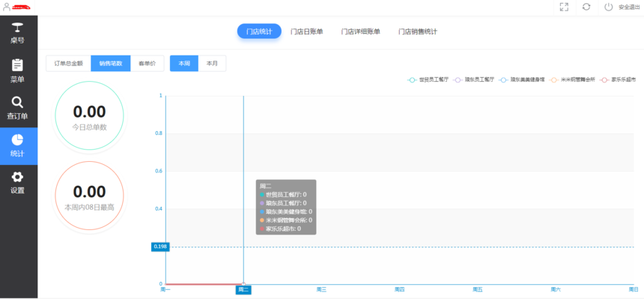The height and width of the screenshot is (299, 644).
Task: Switch to the 门店销售统计 tab
Action: click(418, 31)
